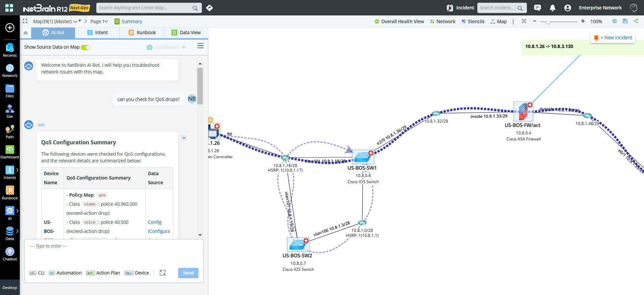This screenshot has width=644, height=295.
Task: Open Runbook in the sidebar
Action: click(10, 193)
